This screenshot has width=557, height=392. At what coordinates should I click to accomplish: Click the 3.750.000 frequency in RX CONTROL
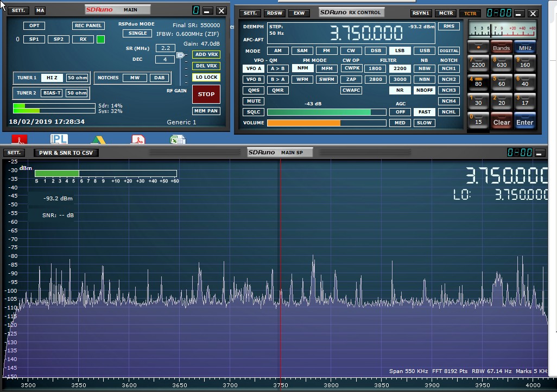click(366, 33)
